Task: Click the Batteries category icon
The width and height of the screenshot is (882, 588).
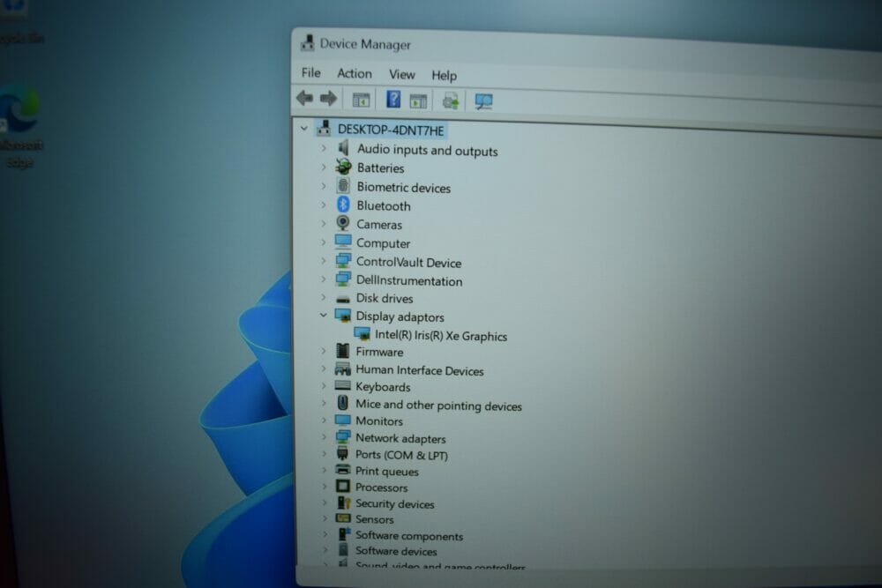Action: (343, 167)
